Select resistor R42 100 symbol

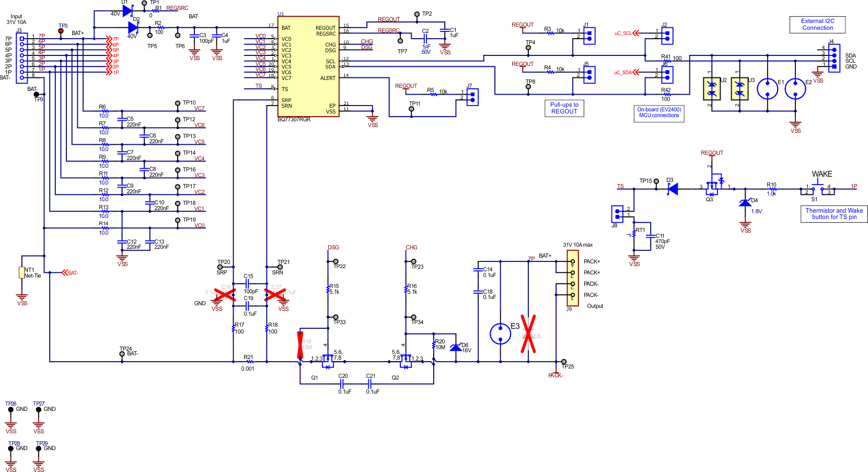pyautogui.click(x=666, y=95)
